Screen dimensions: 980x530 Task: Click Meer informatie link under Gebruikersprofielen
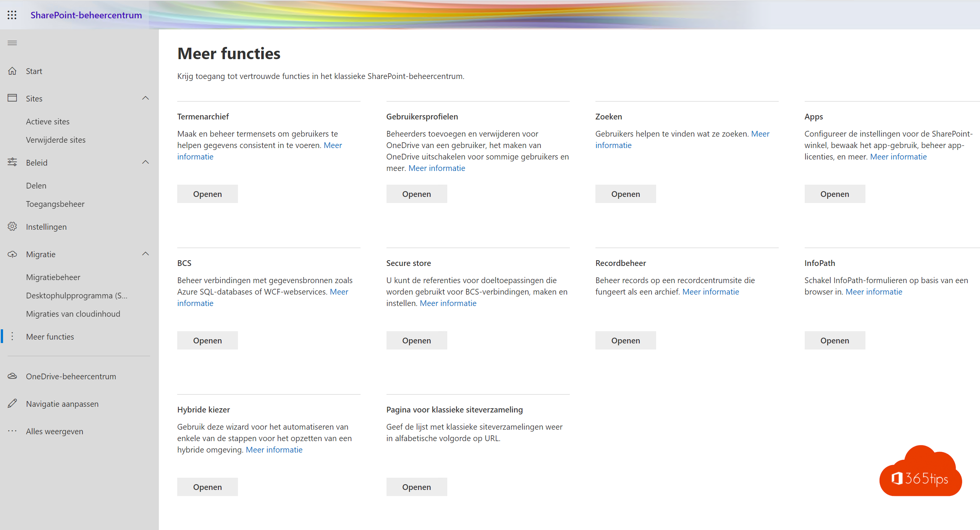(437, 168)
